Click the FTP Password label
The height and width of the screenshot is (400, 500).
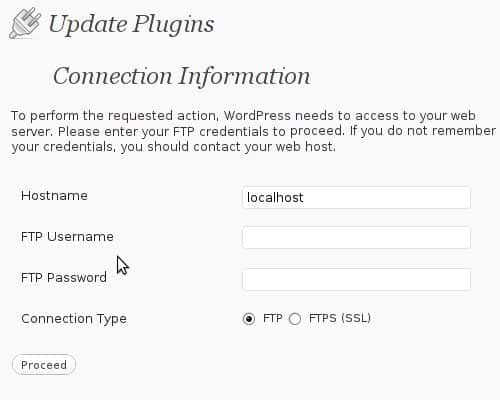click(64, 278)
